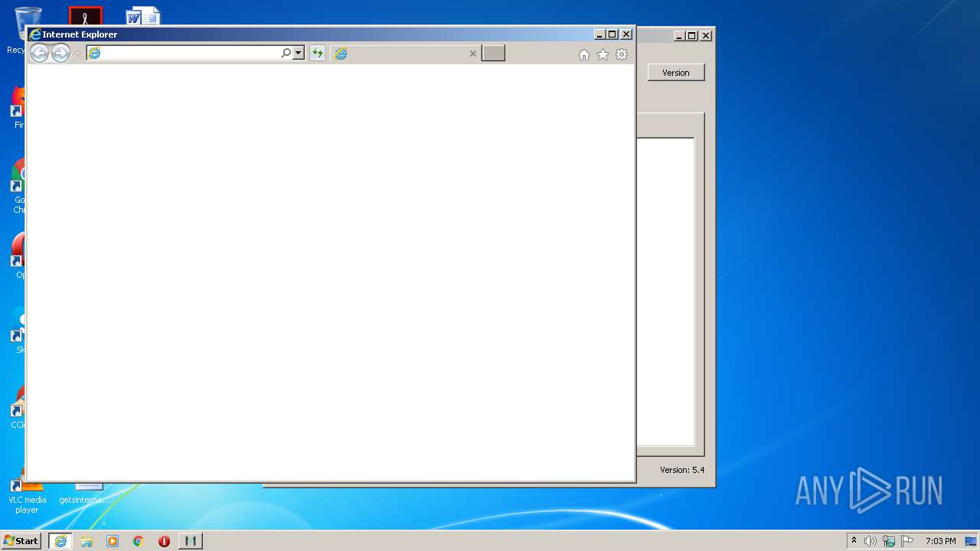Open the volume speaker tray icon
The width and height of the screenshot is (980, 551).
click(871, 541)
